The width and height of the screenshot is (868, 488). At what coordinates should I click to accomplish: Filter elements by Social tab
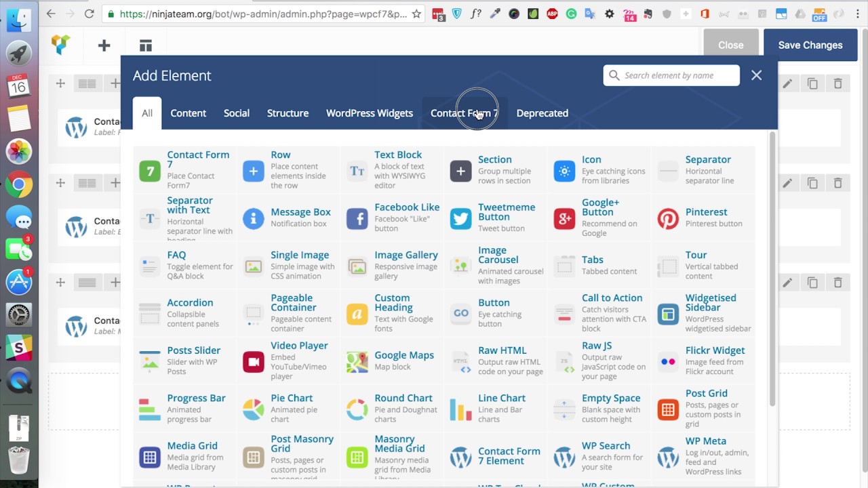pos(237,113)
